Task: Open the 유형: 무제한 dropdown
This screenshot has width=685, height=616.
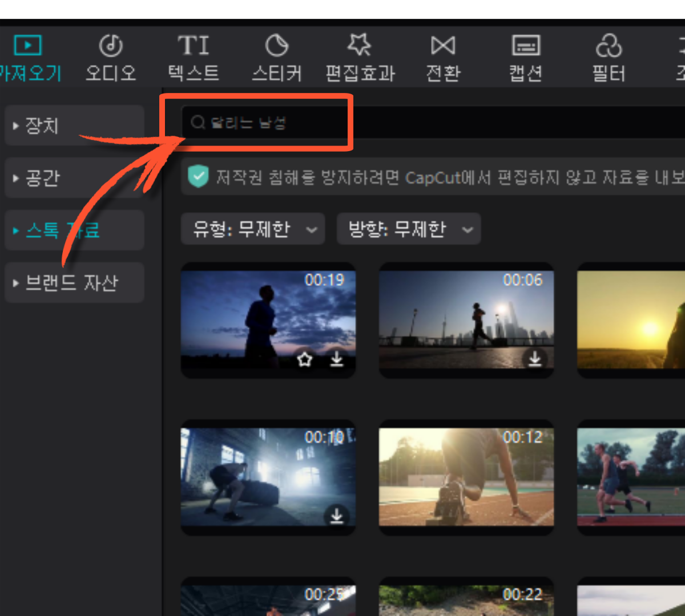Action: click(x=253, y=229)
